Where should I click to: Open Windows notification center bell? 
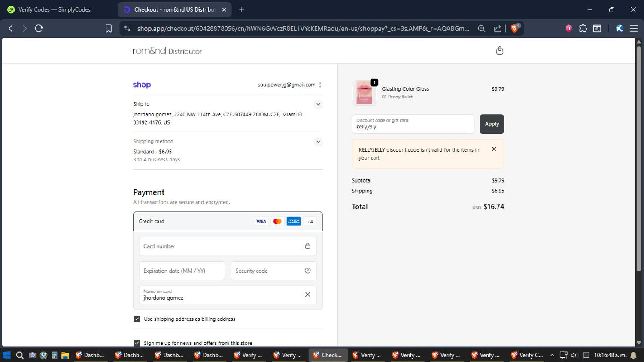pyautogui.click(x=634, y=355)
